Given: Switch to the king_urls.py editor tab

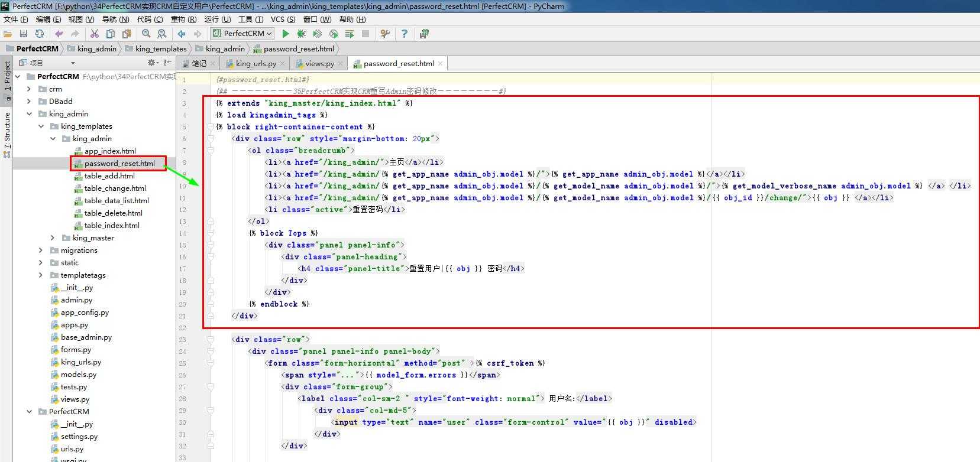Looking at the screenshot, I should coord(255,63).
